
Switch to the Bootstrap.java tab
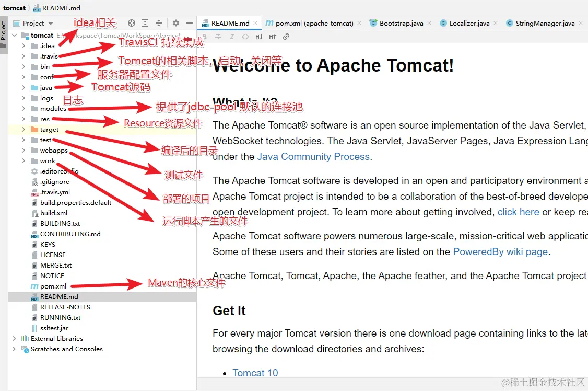pos(401,24)
